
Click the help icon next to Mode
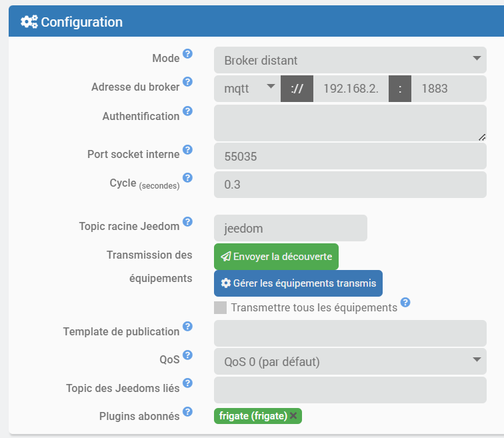click(188, 54)
